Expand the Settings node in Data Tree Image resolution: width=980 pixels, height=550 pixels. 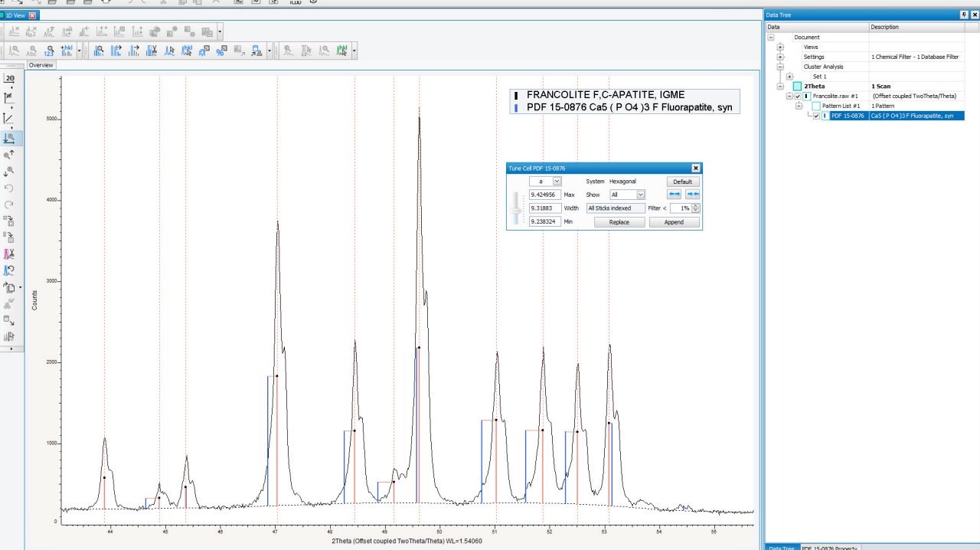(780, 57)
